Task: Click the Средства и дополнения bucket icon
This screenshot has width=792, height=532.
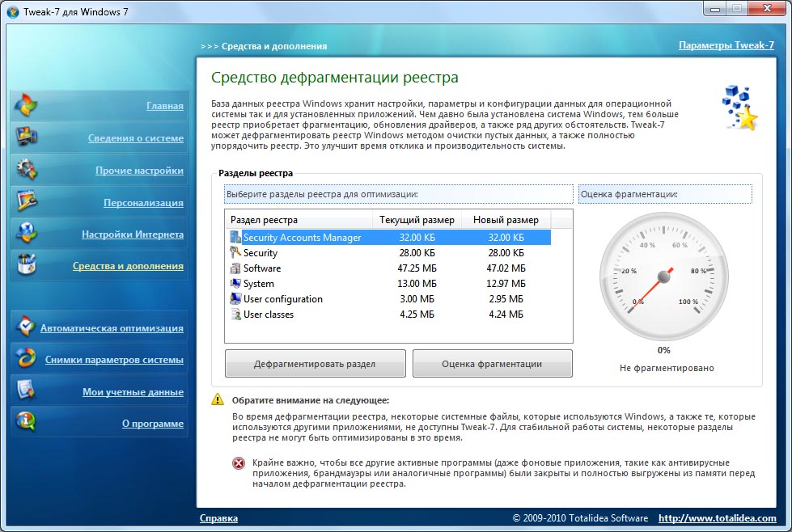Action: (x=26, y=264)
